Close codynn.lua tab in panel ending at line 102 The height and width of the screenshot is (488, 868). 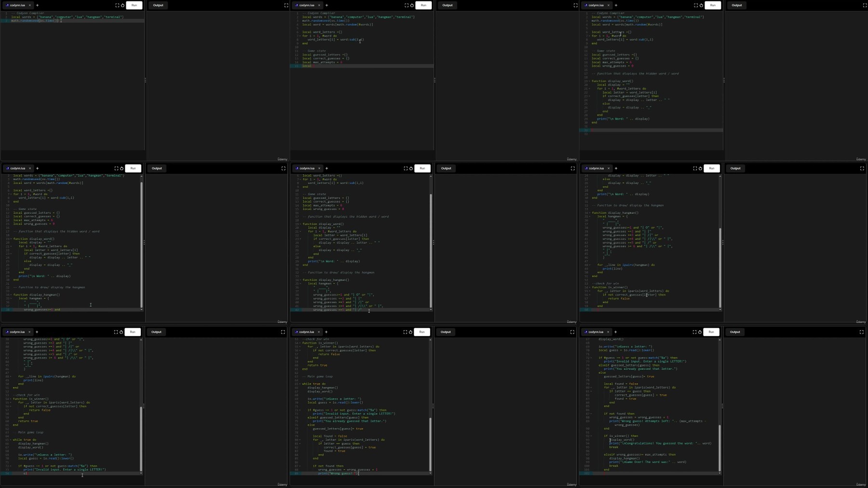point(608,332)
